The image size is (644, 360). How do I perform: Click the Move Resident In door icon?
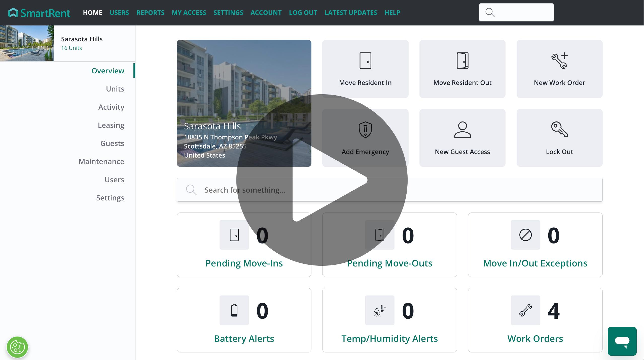coord(365,61)
